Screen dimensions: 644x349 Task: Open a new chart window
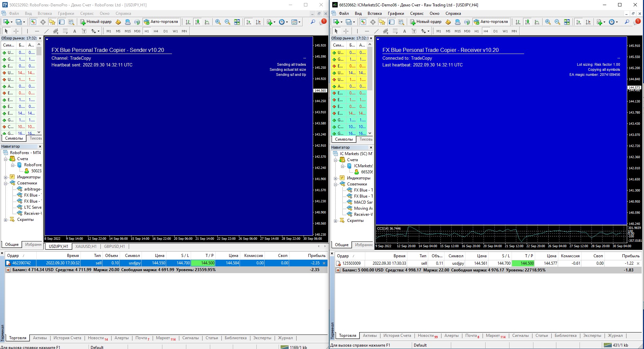click(6, 21)
